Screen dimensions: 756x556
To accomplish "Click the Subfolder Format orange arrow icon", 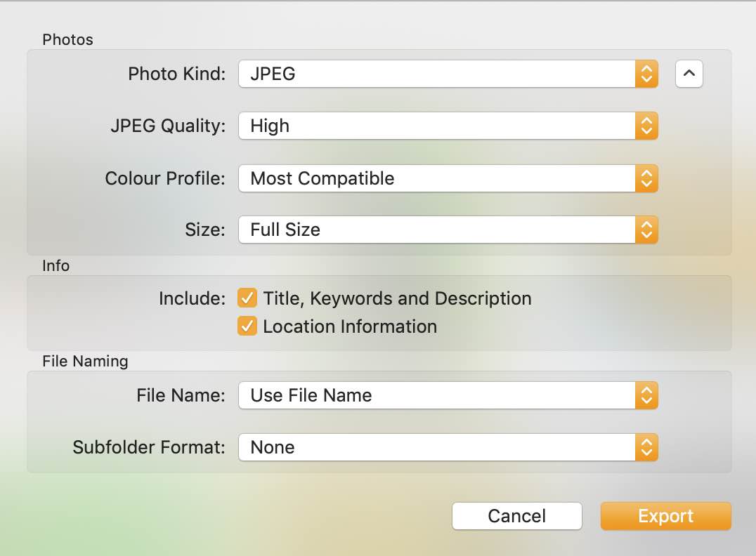I will click(x=646, y=447).
